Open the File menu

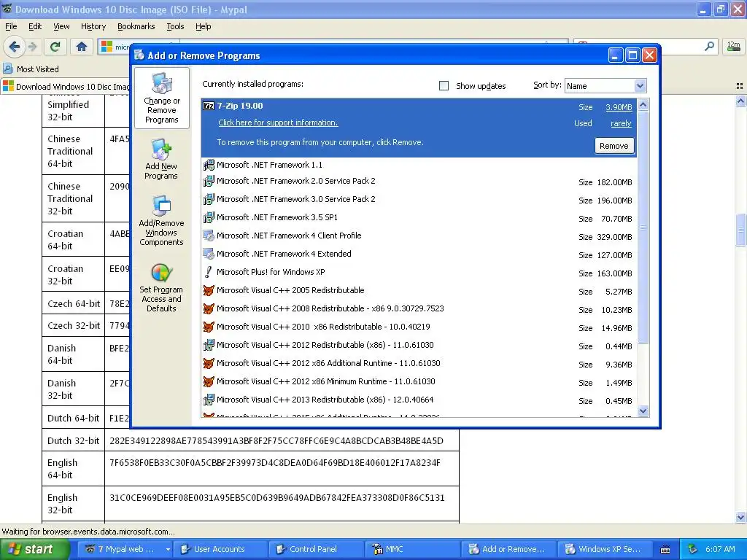point(11,26)
